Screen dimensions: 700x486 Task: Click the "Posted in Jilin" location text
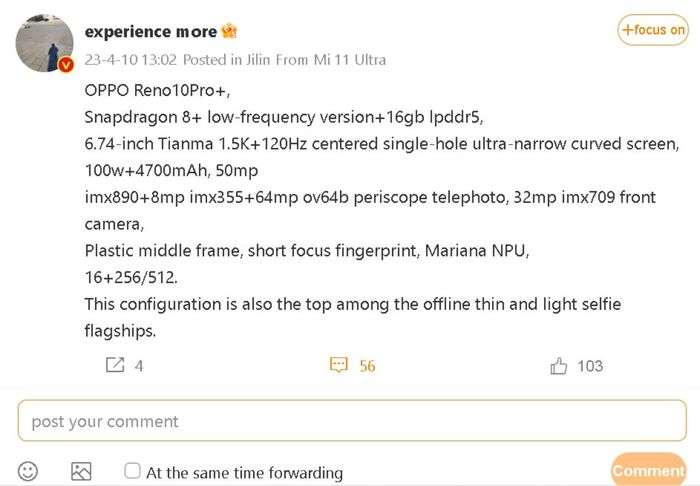pyautogui.click(x=220, y=60)
